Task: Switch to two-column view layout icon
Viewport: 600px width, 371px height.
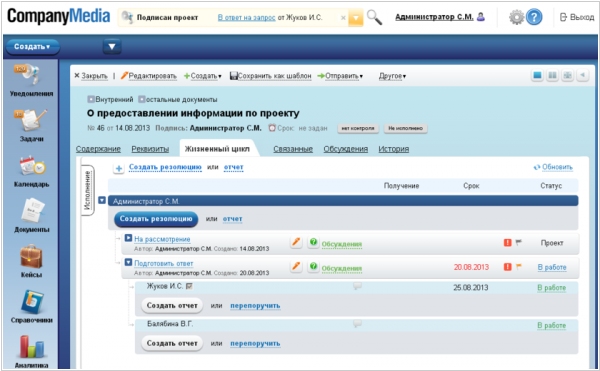Action: pyautogui.click(x=552, y=75)
